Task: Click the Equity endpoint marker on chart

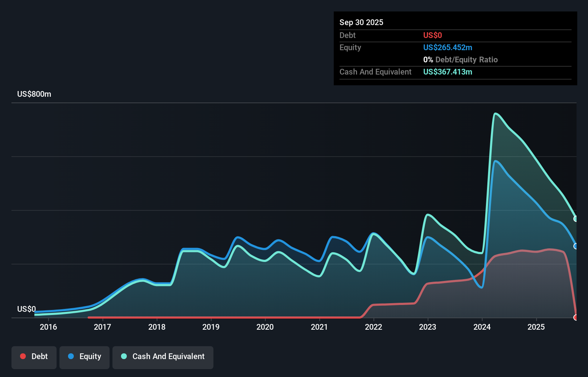Action: tap(575, 246)
